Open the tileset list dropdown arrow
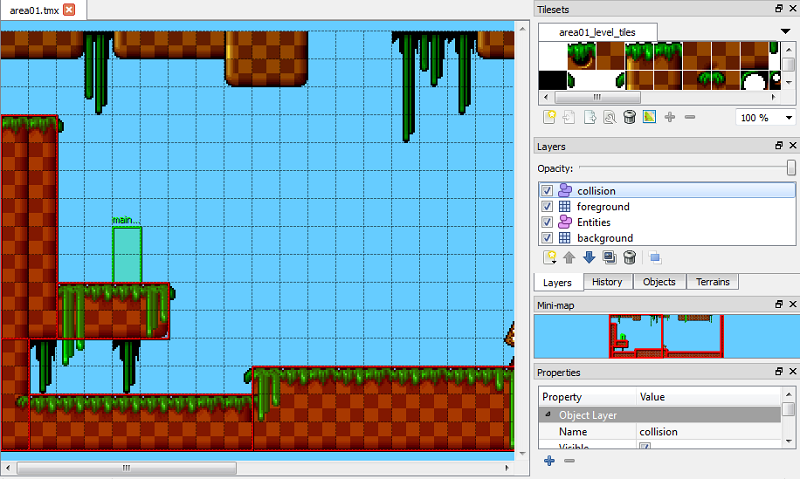Screen dimensions: 800x479 point(786,31)
